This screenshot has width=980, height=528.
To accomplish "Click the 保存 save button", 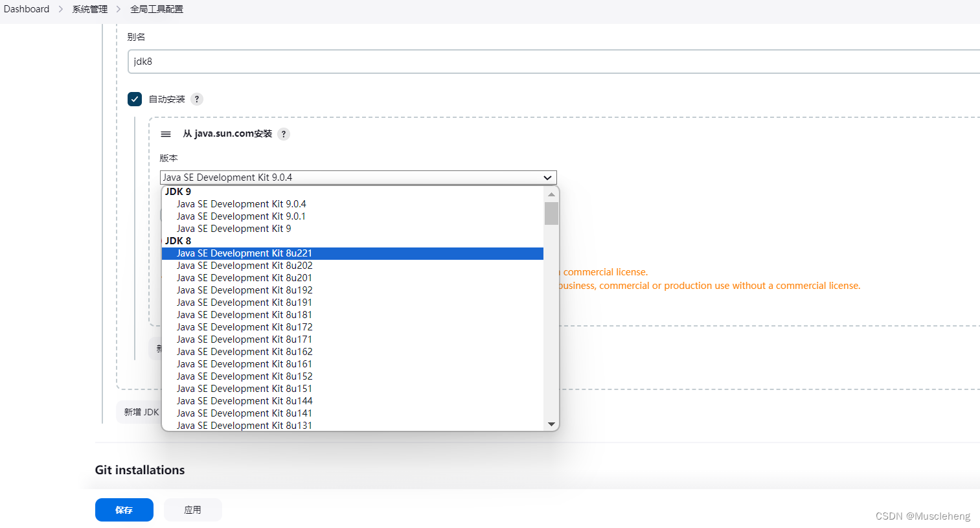I will coord(124,510).
